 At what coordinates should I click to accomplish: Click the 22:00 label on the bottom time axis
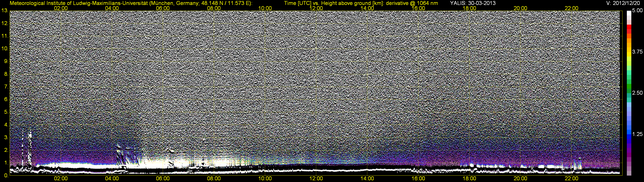click(x=571, y=179)
